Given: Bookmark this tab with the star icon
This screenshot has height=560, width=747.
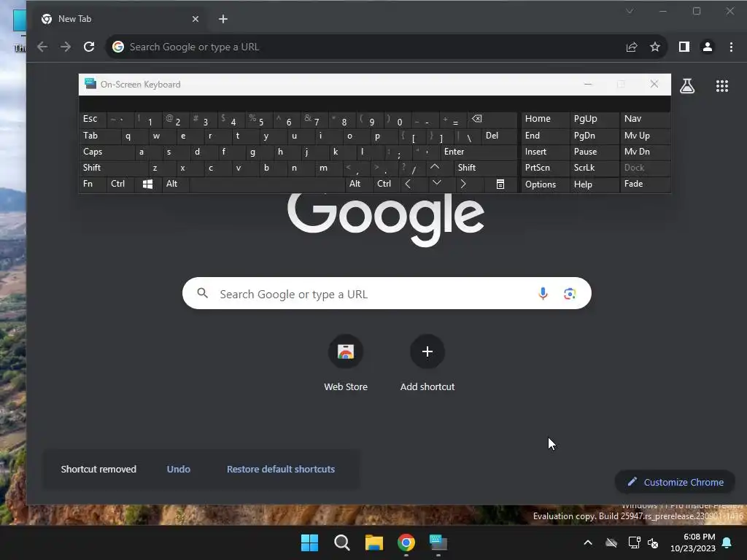Looking at the screenshot, I should [655, 47].
